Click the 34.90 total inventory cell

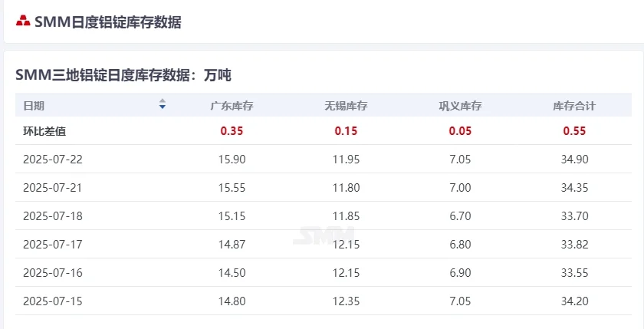tap(574, 159)
